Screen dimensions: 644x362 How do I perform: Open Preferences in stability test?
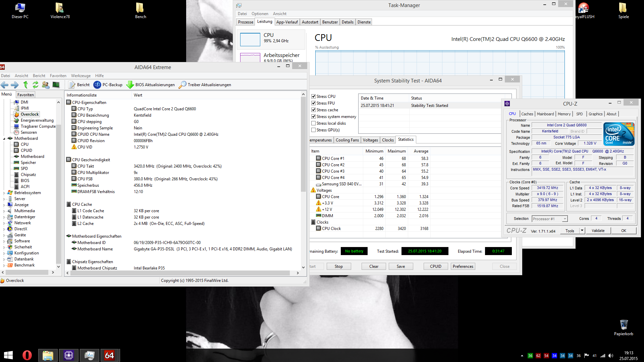tap(463, 266)
